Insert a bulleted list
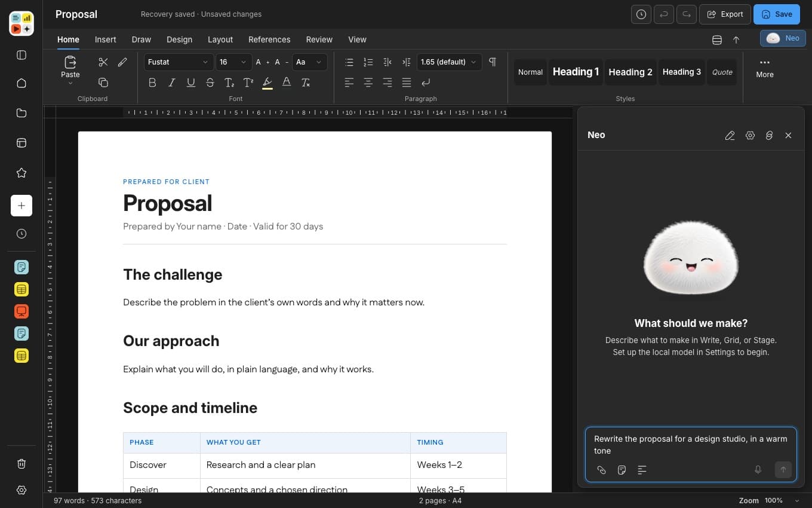This screenshot has height=508, width=812. (349, 62)
